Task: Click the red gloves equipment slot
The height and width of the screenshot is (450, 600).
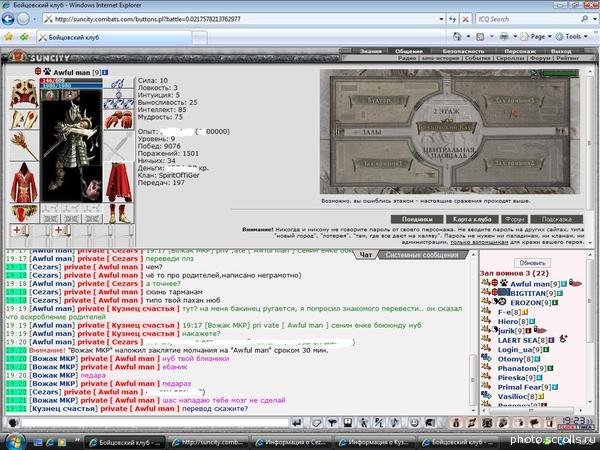Action: [119, 120]
